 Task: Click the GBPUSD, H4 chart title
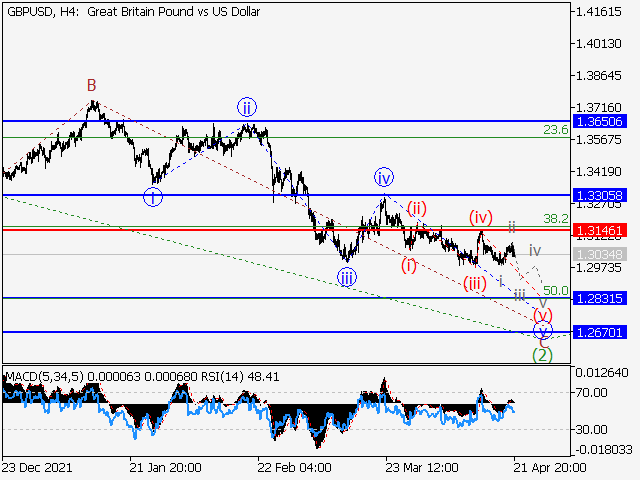133,11
